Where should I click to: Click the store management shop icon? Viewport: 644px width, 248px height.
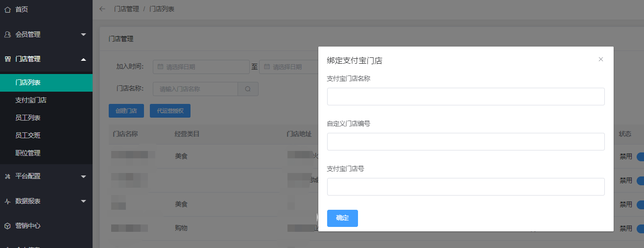tap(7, 59)
